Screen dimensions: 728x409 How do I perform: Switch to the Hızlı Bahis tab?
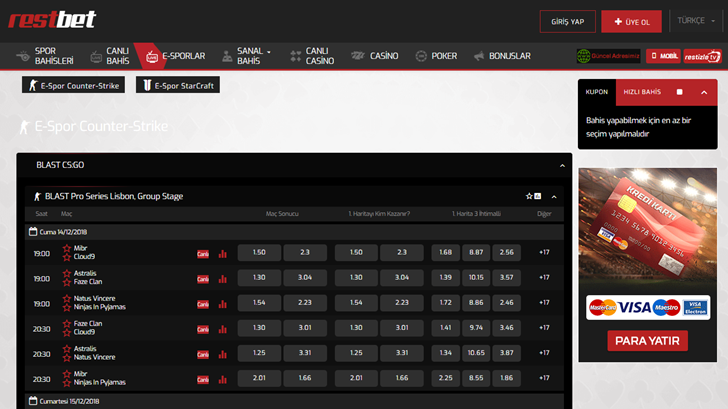coord(642,92)
